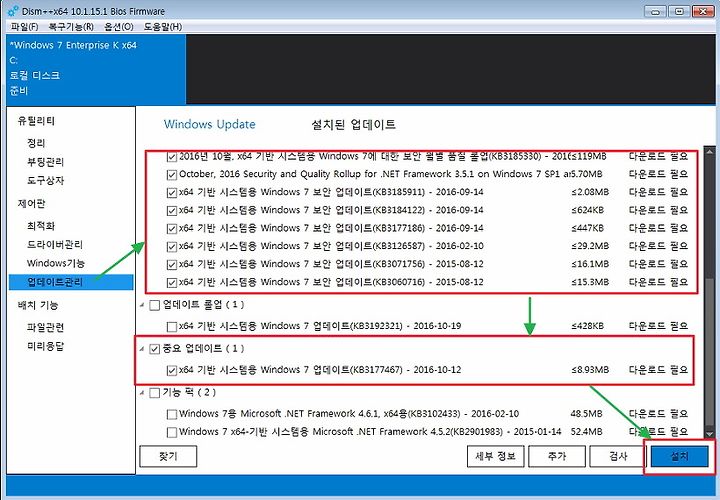Screen dimensions: 720x500
Task: Collapse the 기능 팩 group arrow
Action: (142, 393)
